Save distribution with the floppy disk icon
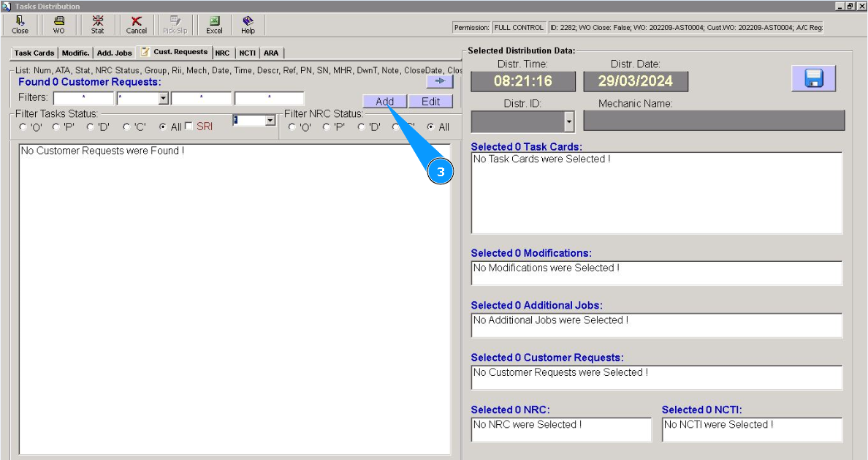This screenshot has height=460, width=868. (813, 78)
